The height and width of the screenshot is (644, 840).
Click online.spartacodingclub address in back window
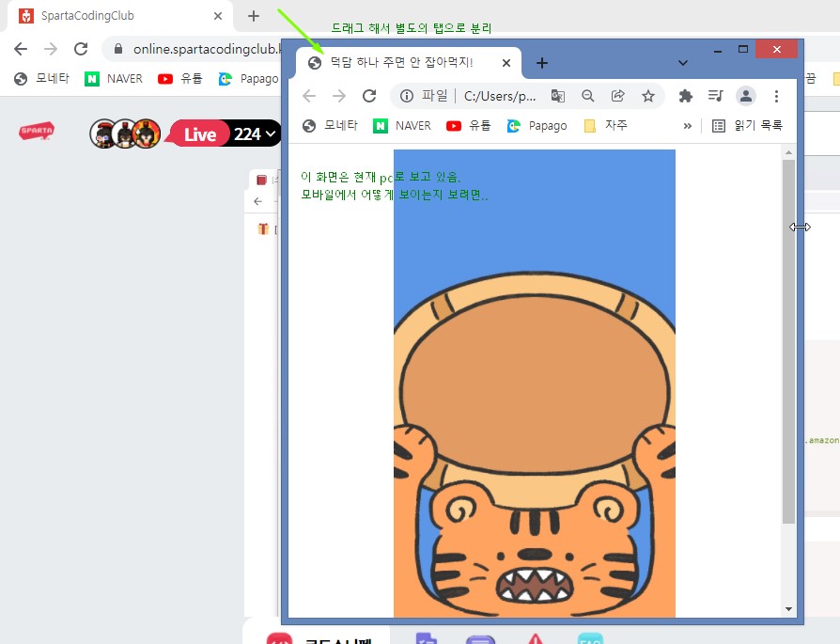click(207, 49)
